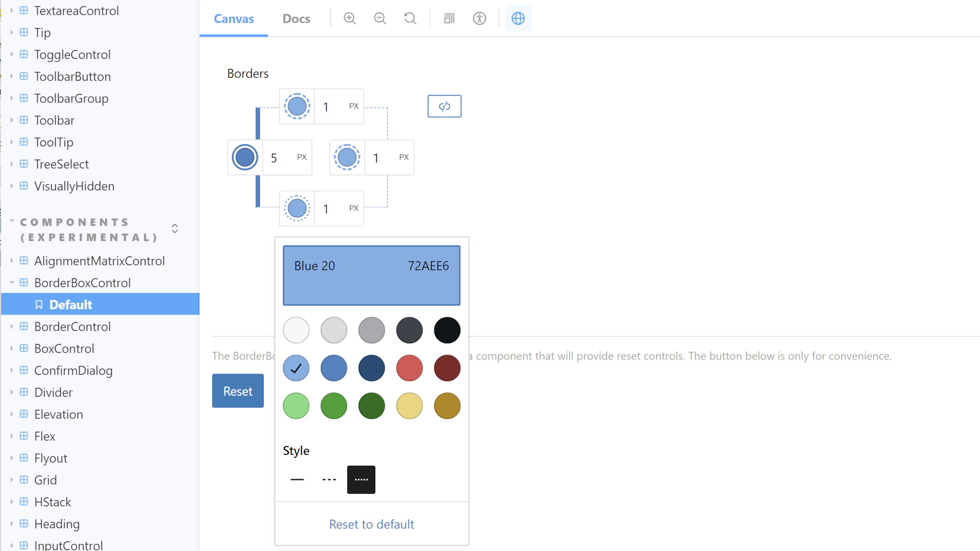Screen dimensions: 980x551
Task: Click the Reset button
Action: 237,391
